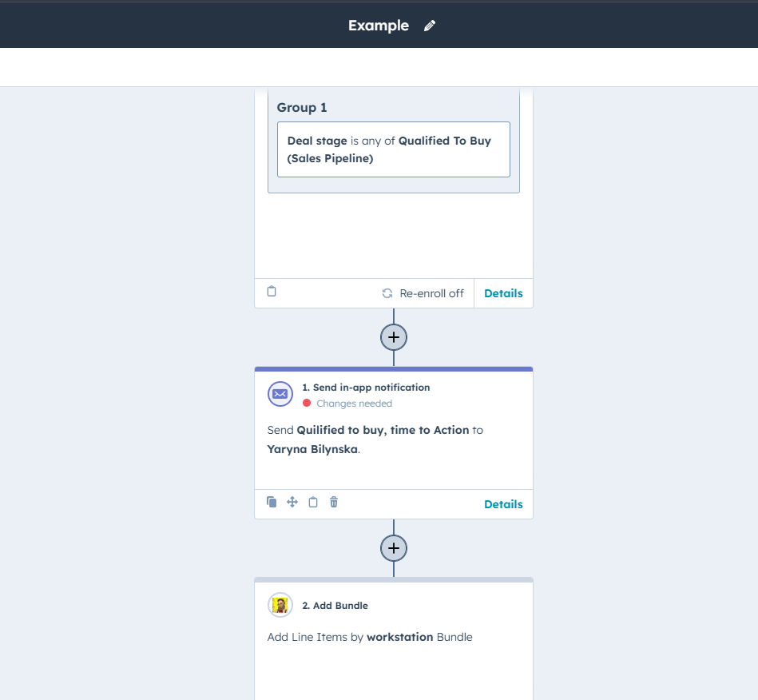758x700 pixels.
Task: Expand the plus connector above step 1
Action: [x=393, y=336]
